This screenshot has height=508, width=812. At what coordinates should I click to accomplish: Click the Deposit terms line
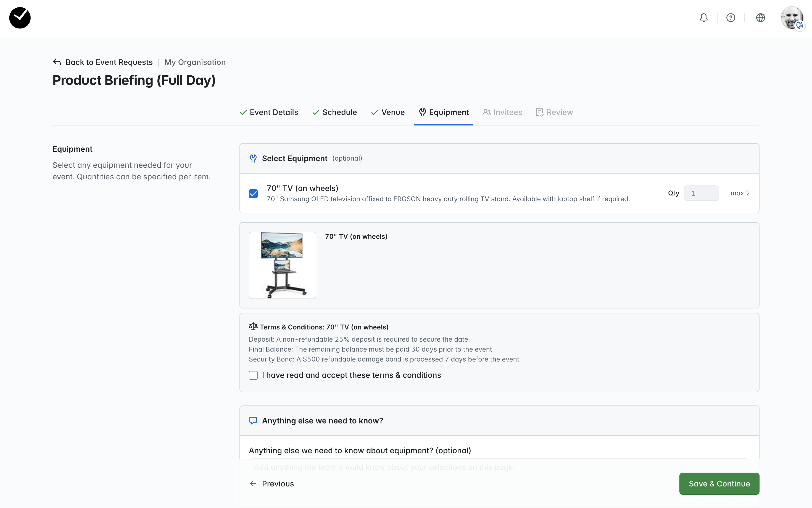(x=359, y=339)
